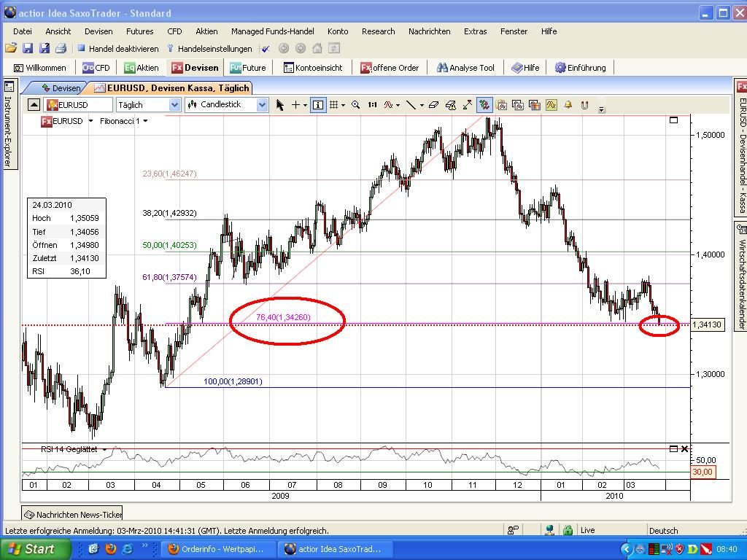Click the magnifier zoom icon on the chart toolbar
Image resolution: width=747 pixels, height=560 pixels.
(355, 104)
